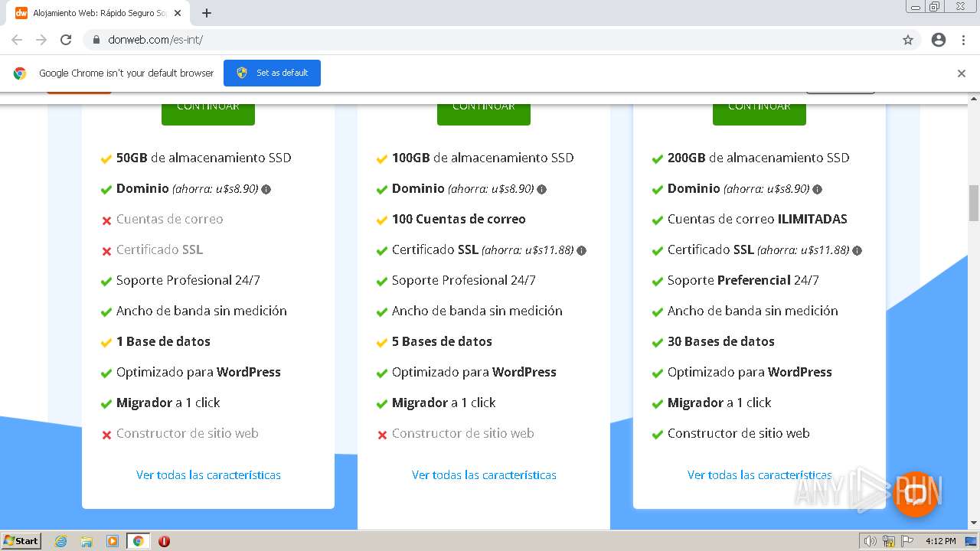Viewport: 980px width, 551px height.
Task: Click the text 200GB de almacenamiento SSD
Action: click(x=758, y=158)
